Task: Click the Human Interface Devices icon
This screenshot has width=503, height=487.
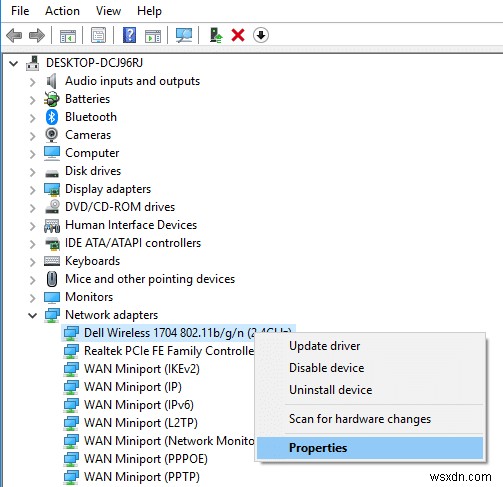Action: pyautogui.click(x=52, y=226)
